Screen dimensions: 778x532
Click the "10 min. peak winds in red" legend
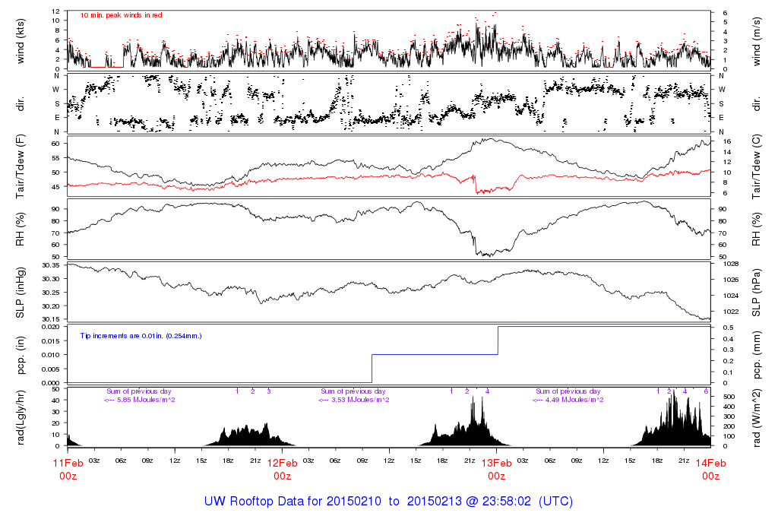[121, 15]
